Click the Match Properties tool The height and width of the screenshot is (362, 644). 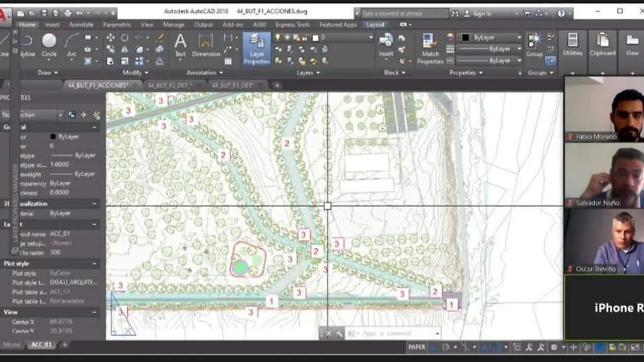tap(430, 48)
